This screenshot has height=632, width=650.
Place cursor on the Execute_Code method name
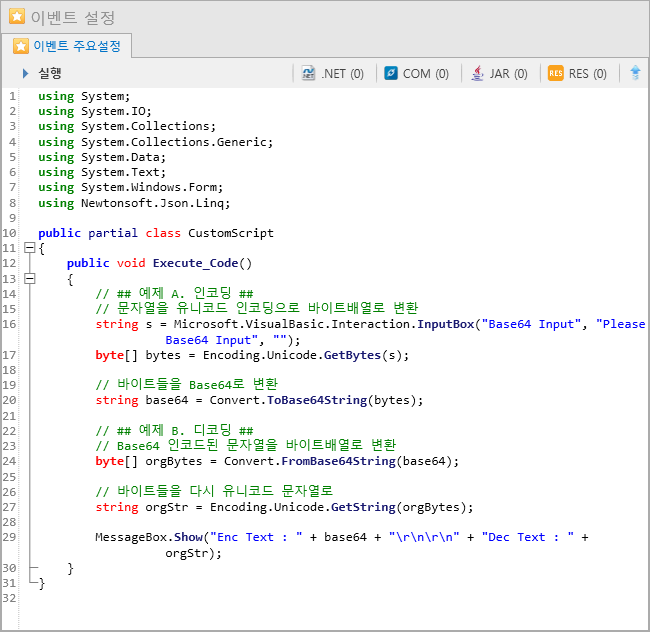(195, 263)
